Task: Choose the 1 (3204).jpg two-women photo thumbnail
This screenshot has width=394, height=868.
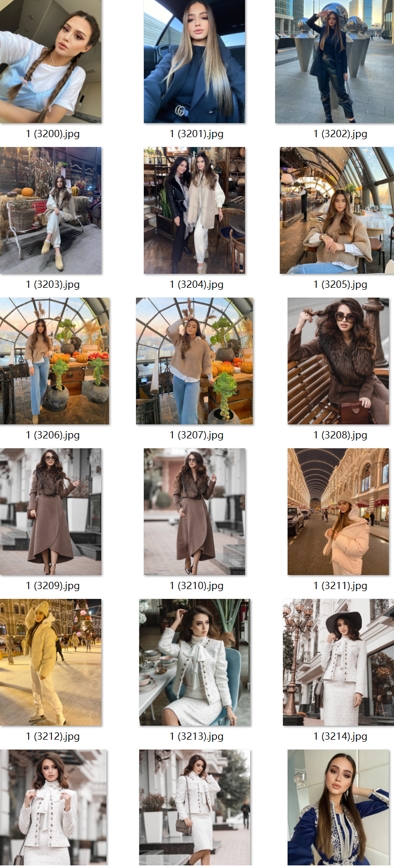Action: point(194,210)
